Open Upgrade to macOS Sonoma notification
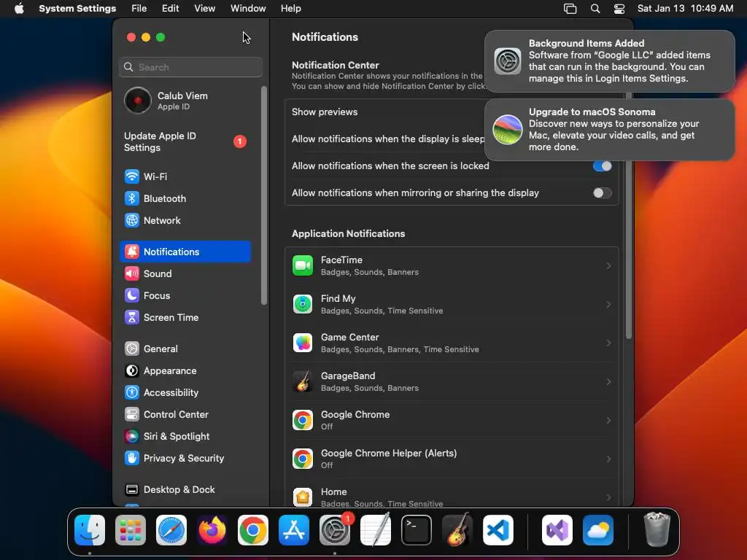This screenshot has height=560, width=747. click(x=610, y=130)
